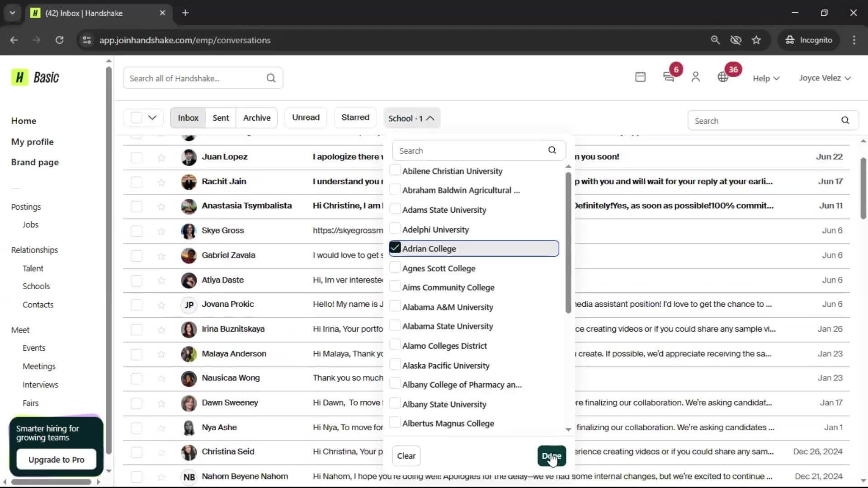
Task: Click Nausicaa Wong's avatar
Action: 189,379
